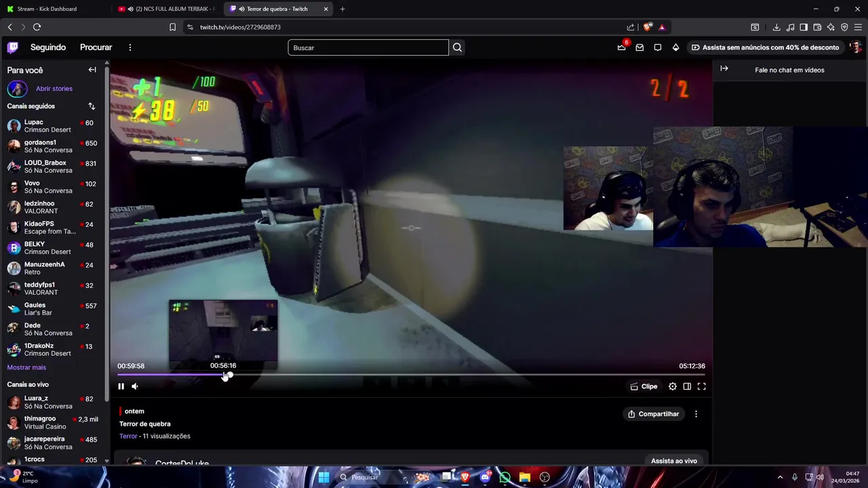
Task: Open the Twitch more options menu
Action: [130, 47]
